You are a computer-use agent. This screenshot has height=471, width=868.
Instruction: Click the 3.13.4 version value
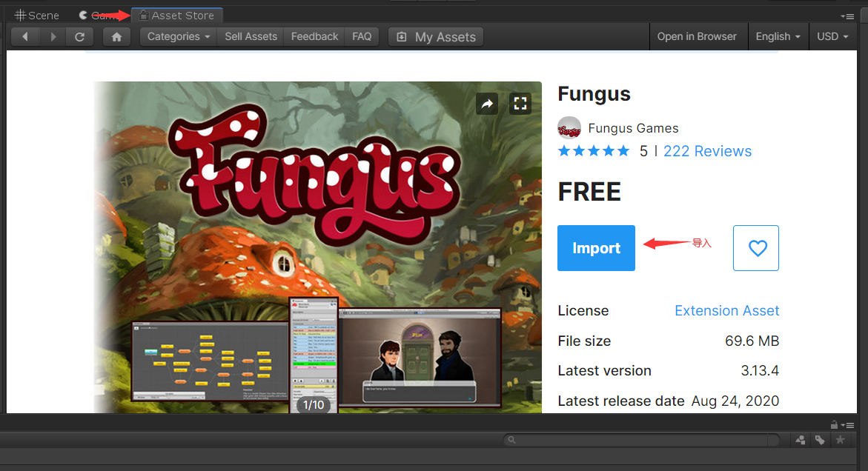click(760, 371)
